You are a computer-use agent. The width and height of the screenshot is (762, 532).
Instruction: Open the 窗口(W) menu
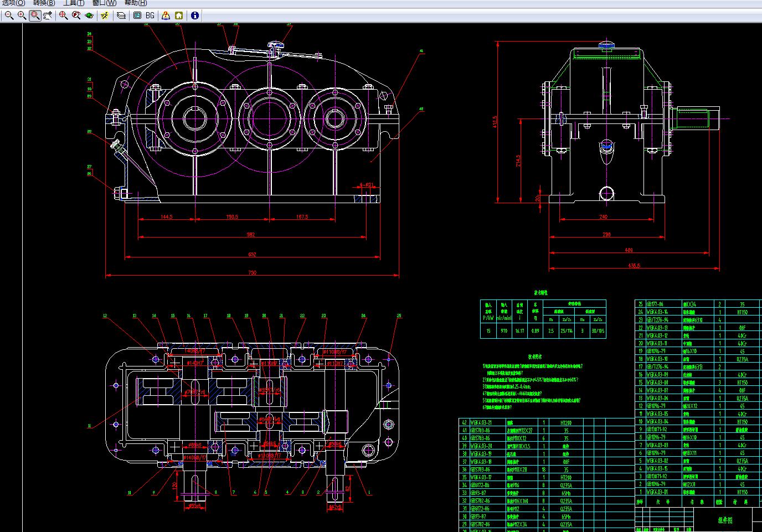click(x=104, y=3)
